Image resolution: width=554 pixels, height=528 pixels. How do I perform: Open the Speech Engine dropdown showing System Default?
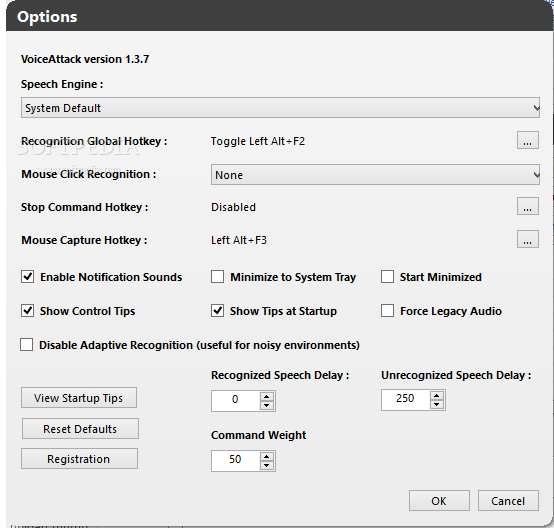pos(280,107)
